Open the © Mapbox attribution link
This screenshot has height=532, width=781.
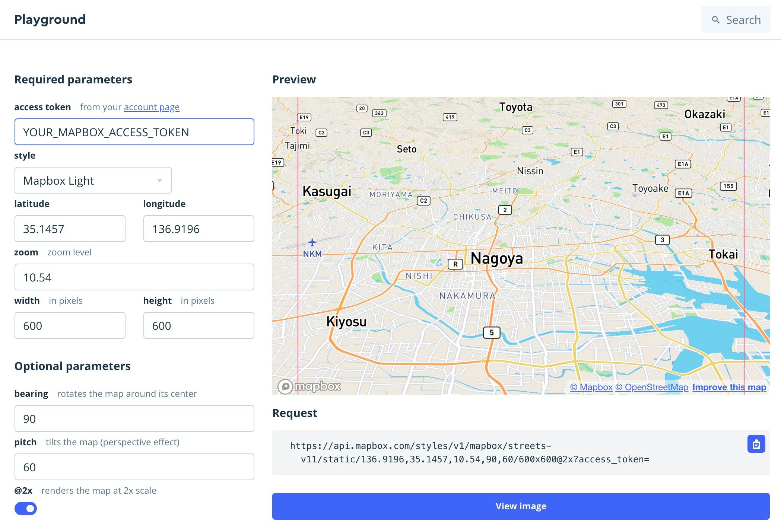pos(591,387)
